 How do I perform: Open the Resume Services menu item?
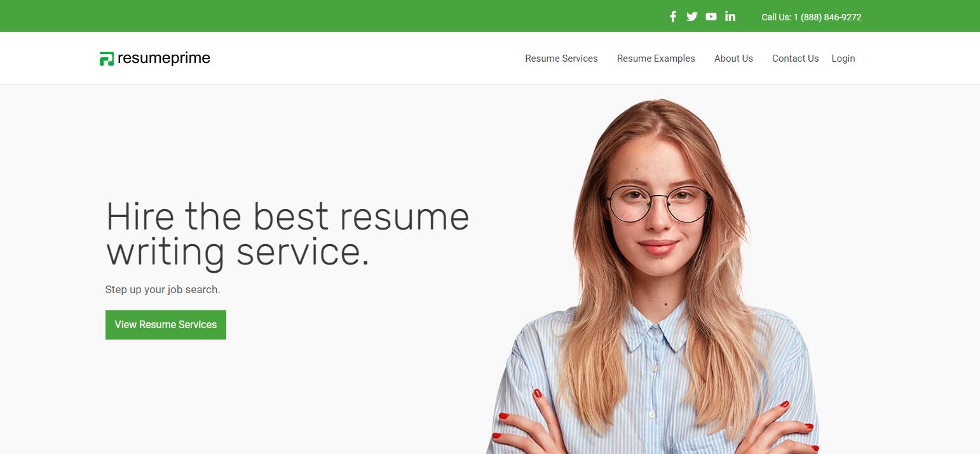click(x=561, y=58)
